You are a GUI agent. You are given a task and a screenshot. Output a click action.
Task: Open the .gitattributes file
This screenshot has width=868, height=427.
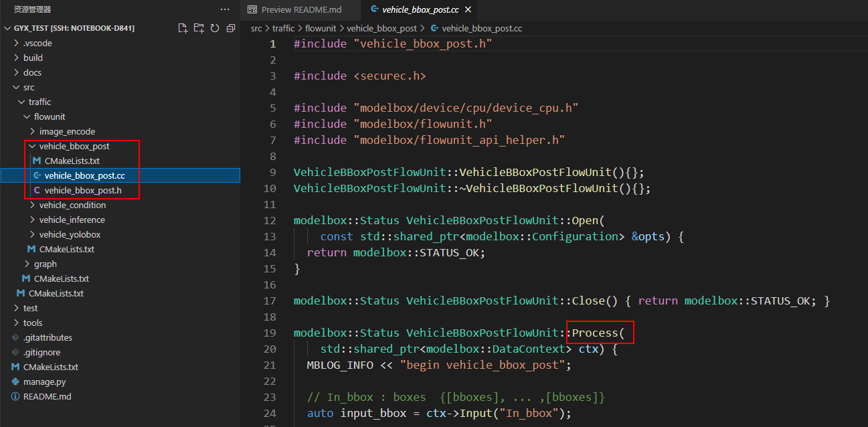120,338
